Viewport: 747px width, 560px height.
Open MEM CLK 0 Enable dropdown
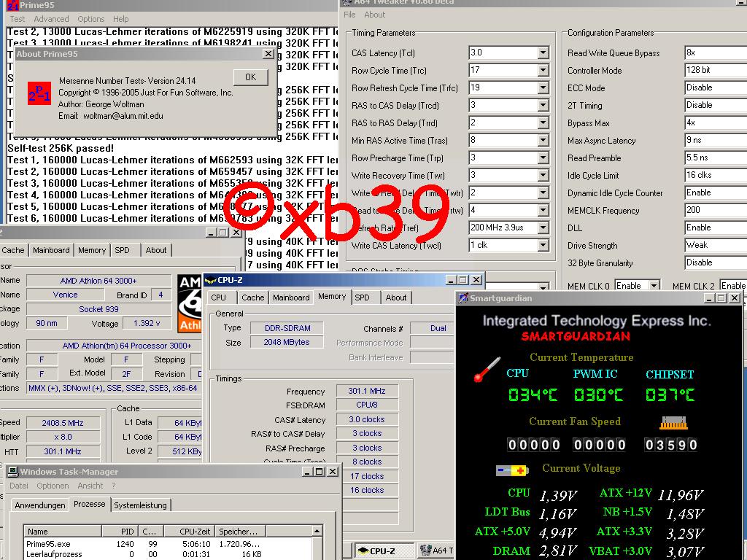coord(654,286)
